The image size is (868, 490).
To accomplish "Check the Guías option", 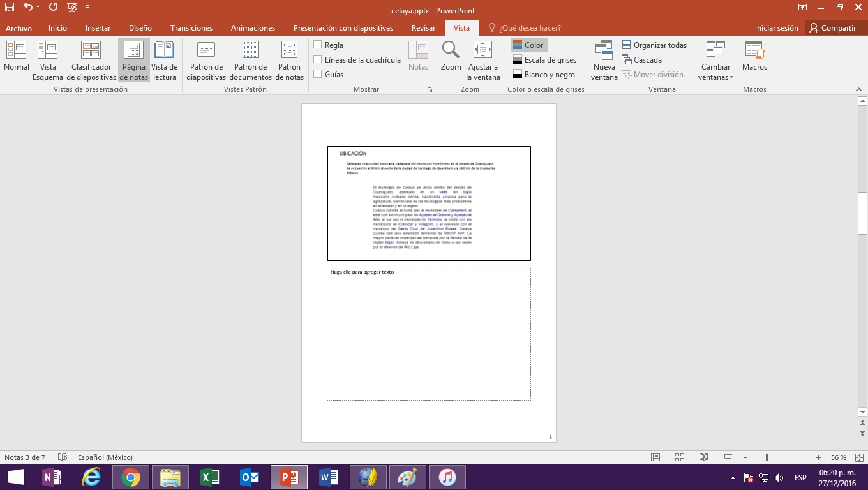I will pos(318,74).
